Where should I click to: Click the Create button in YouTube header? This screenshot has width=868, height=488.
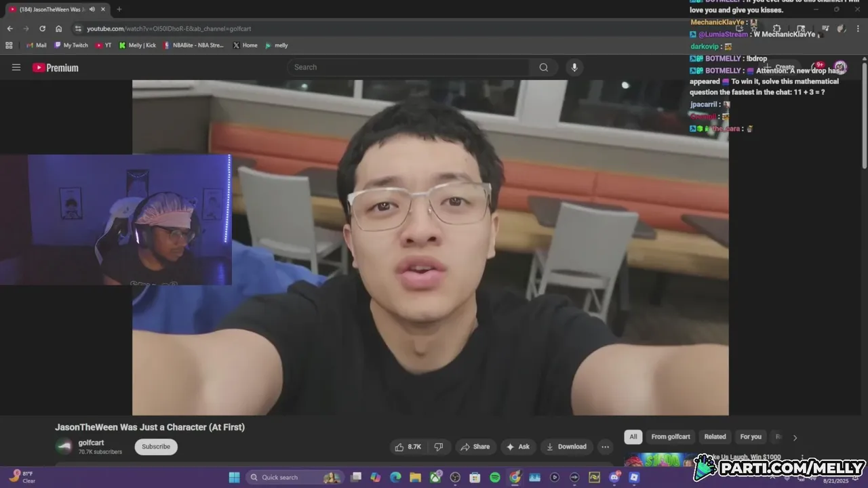(x=780, y=67)
